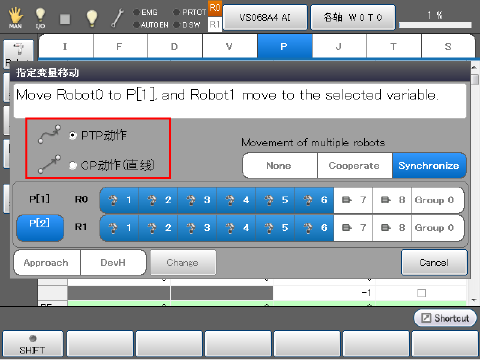This screenshot has width=480, height=360.
Task: Toggle R0 extended axis 7
Action: pos(353,200)
